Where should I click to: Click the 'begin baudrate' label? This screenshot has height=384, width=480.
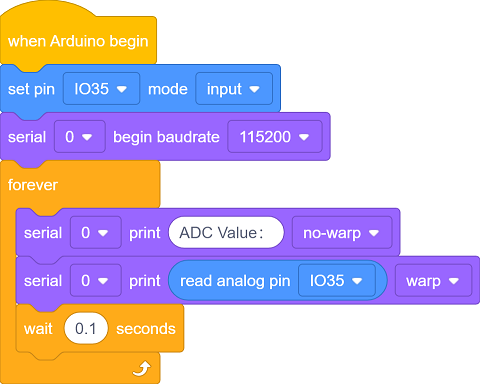tap(166, 137)
